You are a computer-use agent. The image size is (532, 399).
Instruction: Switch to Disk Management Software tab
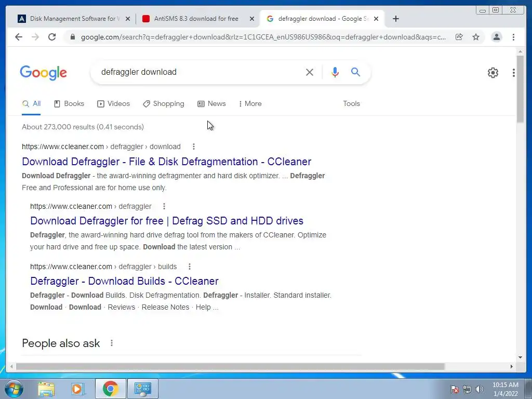[x=74, y=19]
